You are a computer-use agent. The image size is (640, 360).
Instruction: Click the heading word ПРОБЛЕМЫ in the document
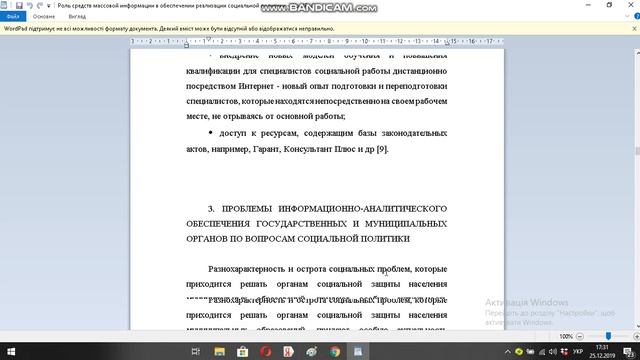pyautogui.click(x=247, y=209)
